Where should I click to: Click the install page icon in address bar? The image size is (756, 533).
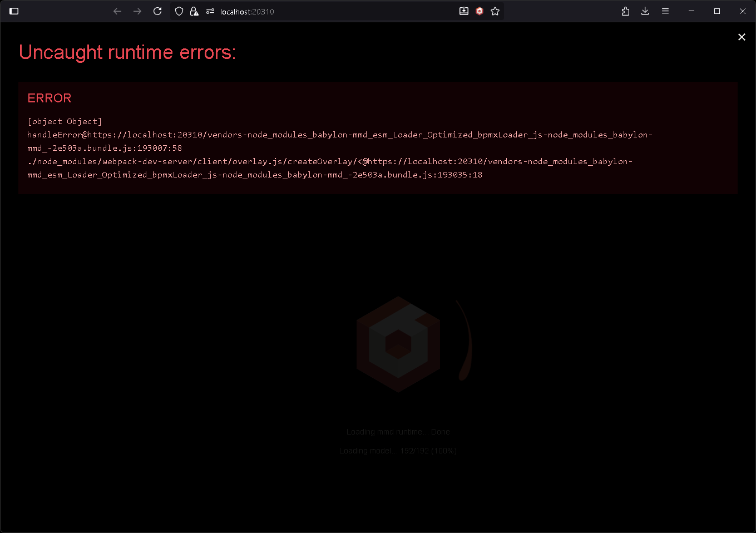(x=464, y=11)
